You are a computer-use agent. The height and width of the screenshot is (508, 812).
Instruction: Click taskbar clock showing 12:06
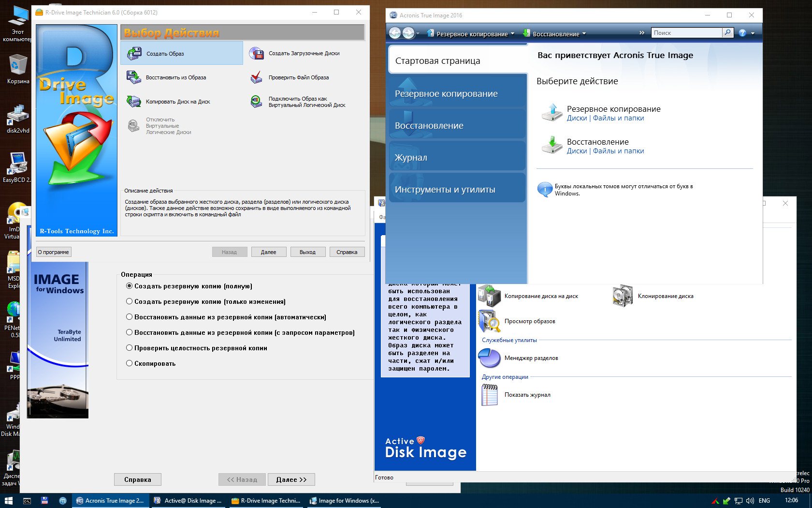tap(792, 500)
